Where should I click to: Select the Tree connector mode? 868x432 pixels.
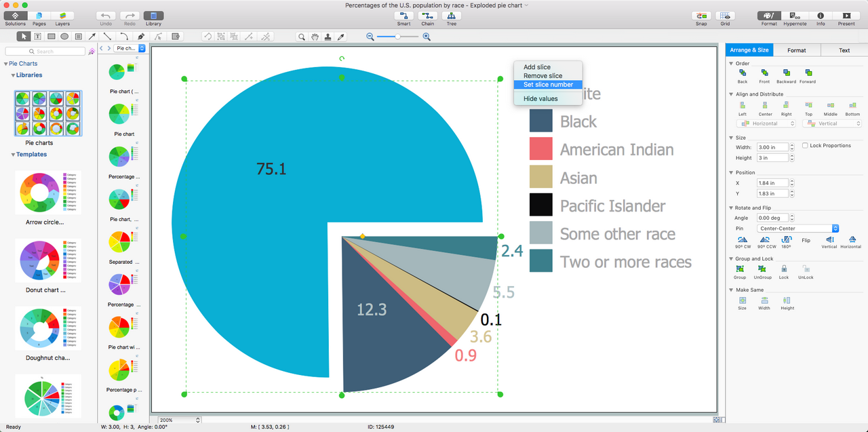[451, 16]
